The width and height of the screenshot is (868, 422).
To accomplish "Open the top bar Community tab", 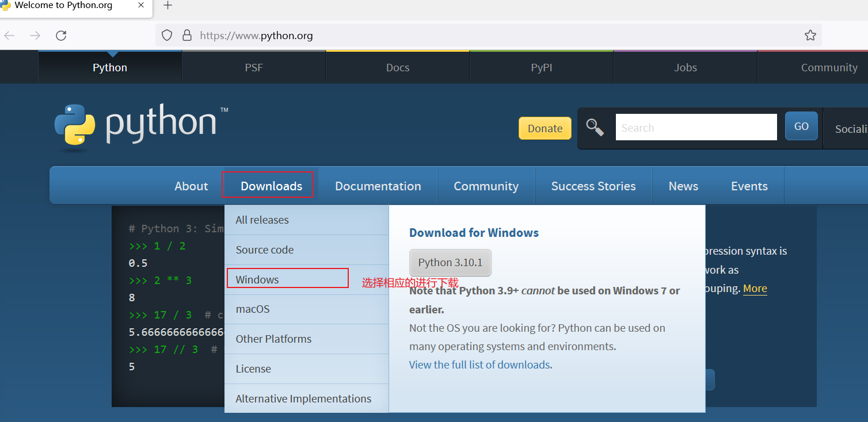I will pos(829,67).
